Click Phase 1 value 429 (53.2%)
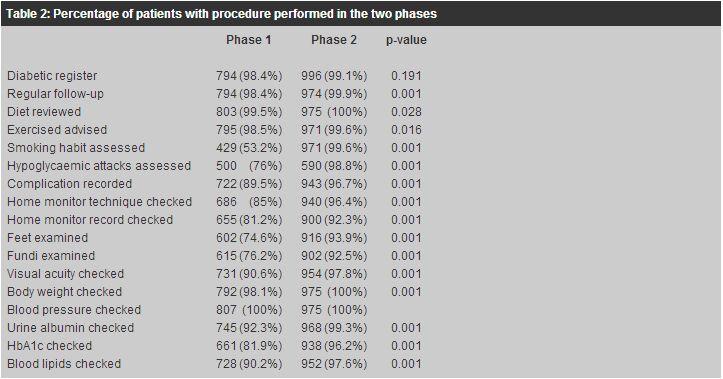723x379 pixels. click(249, 148)
